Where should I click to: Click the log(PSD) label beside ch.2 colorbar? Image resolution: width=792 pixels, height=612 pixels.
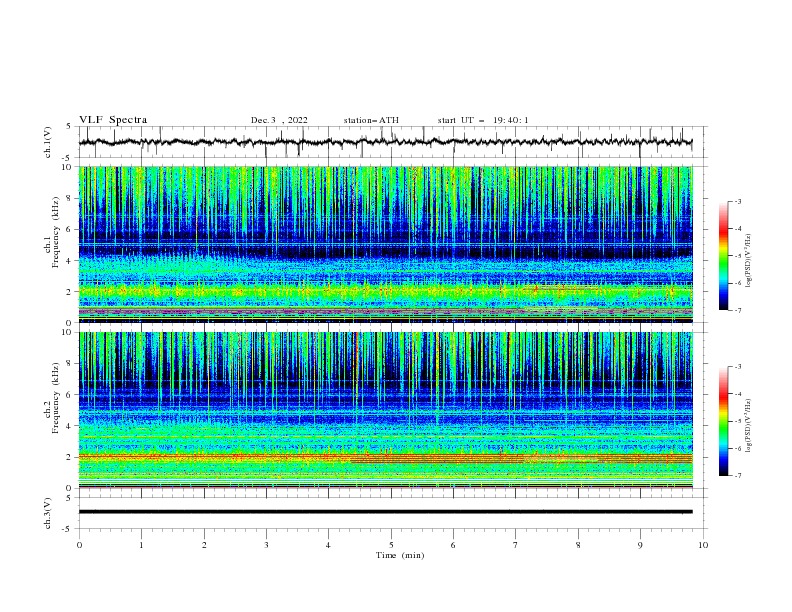tap(748, 427)
